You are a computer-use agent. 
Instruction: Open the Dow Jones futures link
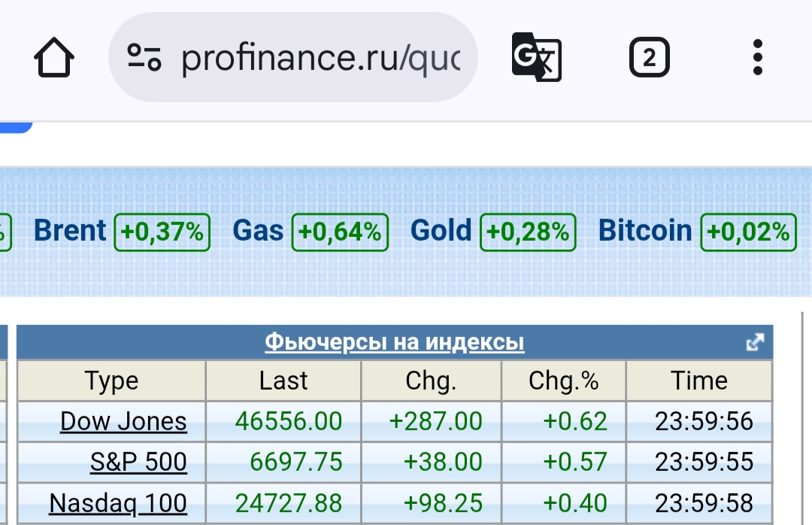tap(123, 421)
